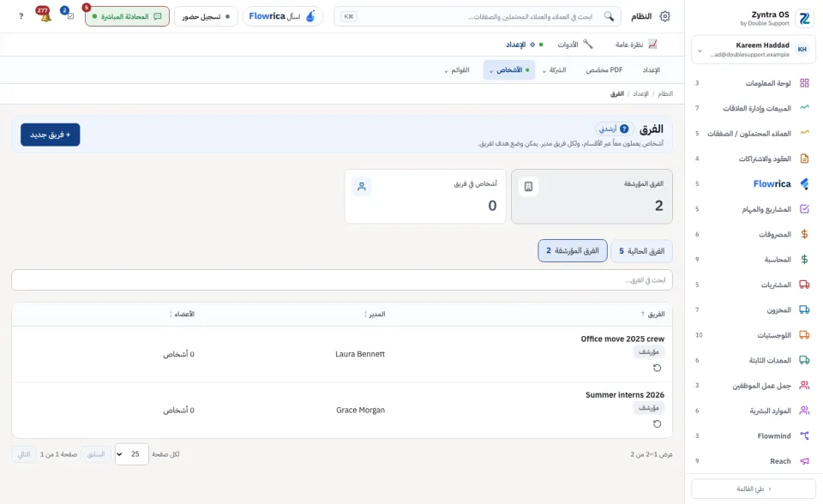This screenshot has height=504, width=823.
Task: Collapse the sidebar with طيّ القائمة
Action: pyautogui.click(x=754, y=489)
